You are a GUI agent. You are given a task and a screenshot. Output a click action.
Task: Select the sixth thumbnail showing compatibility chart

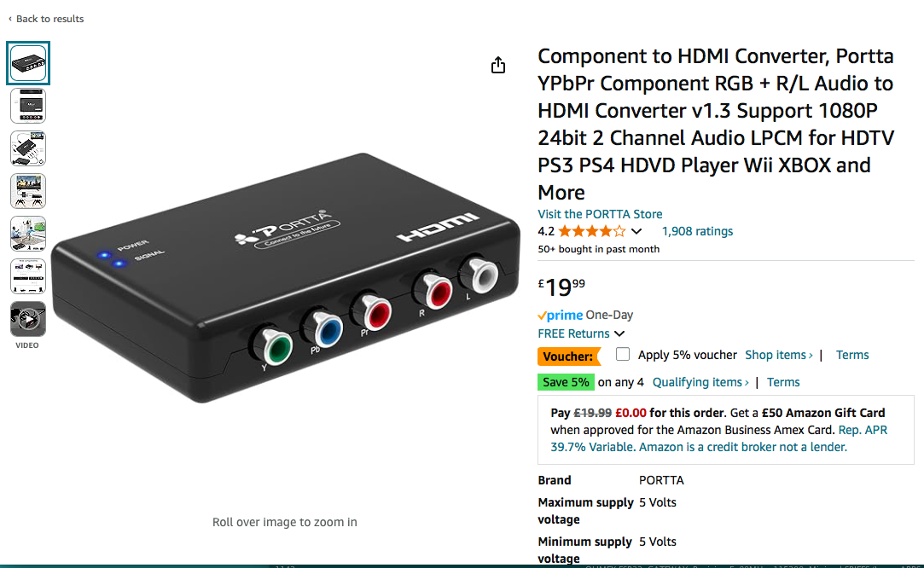tap(27, 276)
